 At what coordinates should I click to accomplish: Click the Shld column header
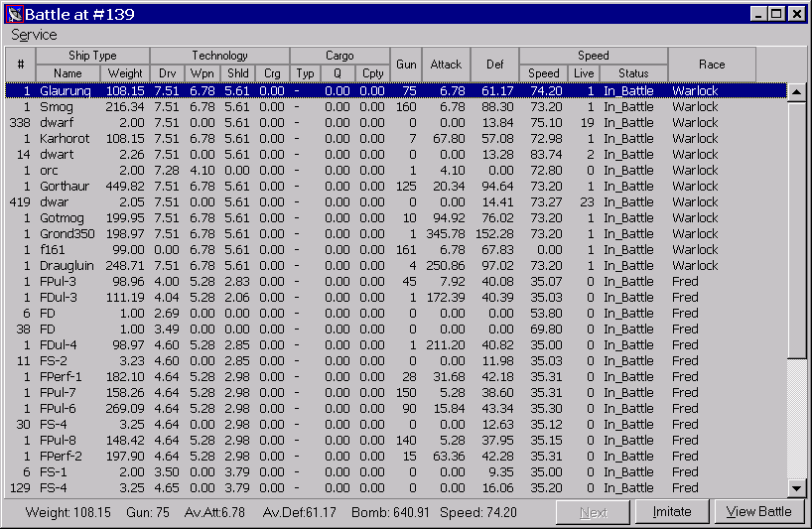tap(237, 73)
